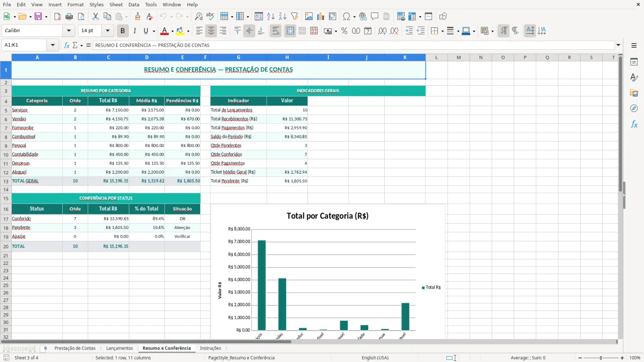Zoom out with the minus button
Screen dimensions: 644x362
click(x=580, y=358)
